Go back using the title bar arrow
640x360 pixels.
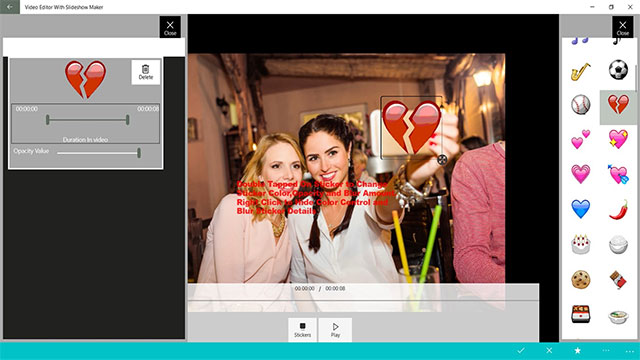click(x=10, y=7)
